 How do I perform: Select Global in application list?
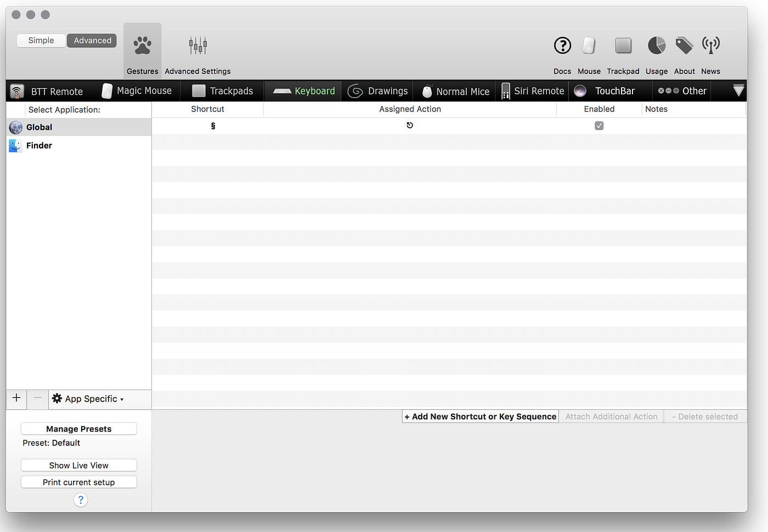tap(79, 127)
